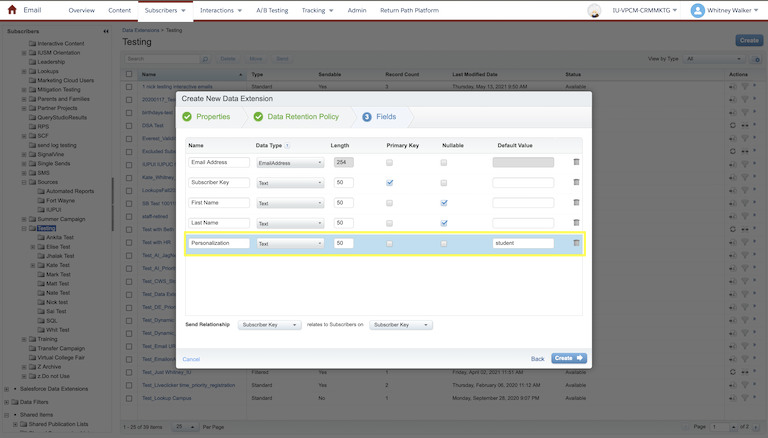Delete the Email Address field row
Screen dimensions: 768x438
[576, 162]
